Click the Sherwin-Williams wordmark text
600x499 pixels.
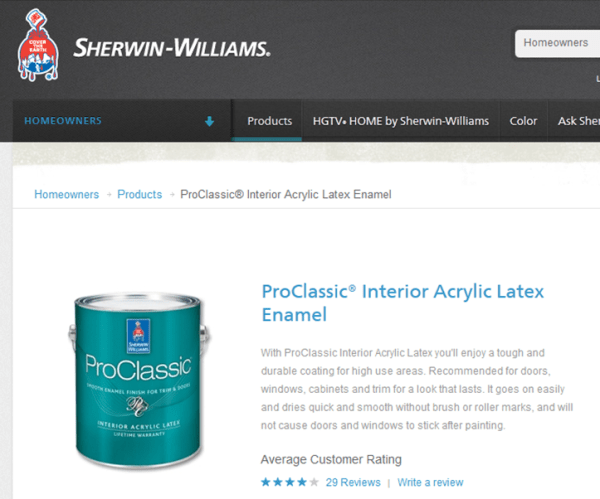tap(172, 48)
